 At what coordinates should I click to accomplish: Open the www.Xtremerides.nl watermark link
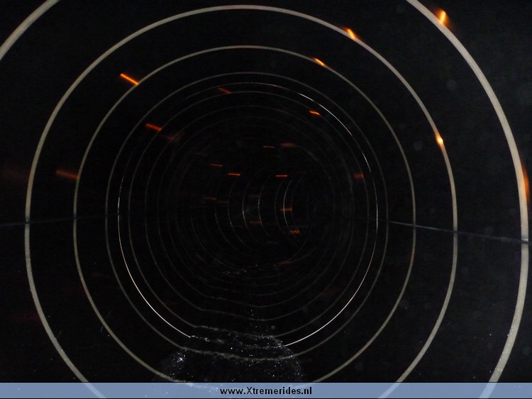tap(265, 391)
